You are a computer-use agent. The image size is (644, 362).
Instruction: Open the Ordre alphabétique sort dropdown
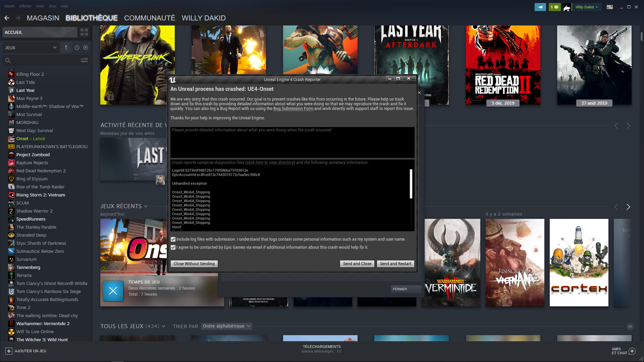(x=226, y=326)
